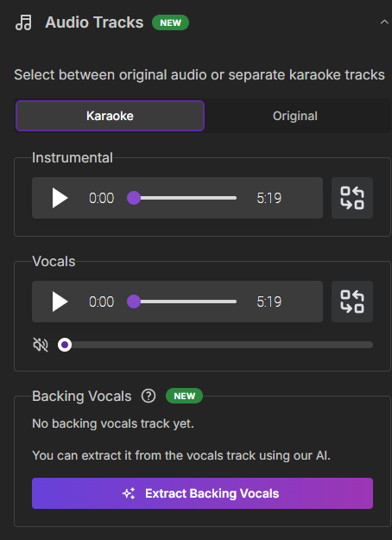Click the Extract Backing Vocals button

pyautogui.click(x=202, y=493)
